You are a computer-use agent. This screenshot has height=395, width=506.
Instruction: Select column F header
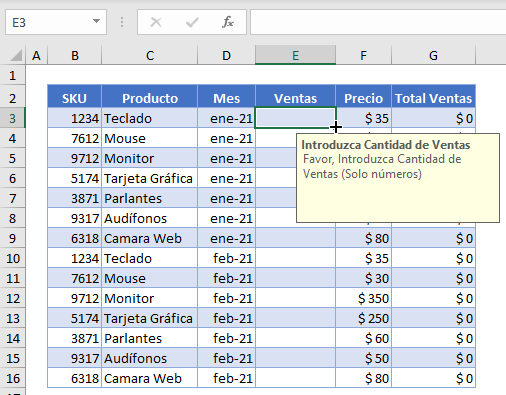click(x=363, y=55)
